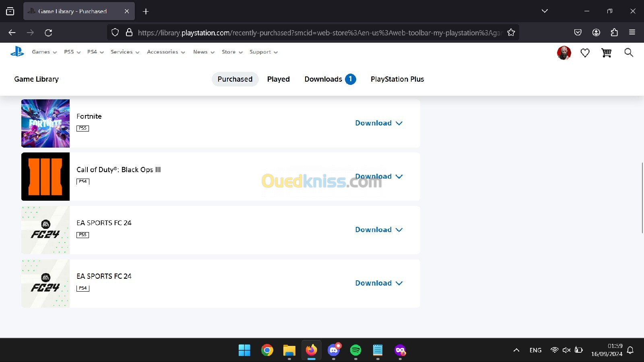Open the taskbar clock and date

point(607,350)
